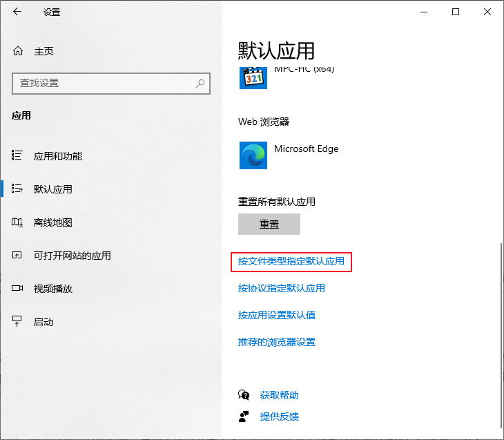Click the 离线地图 map icon
The height and width of the screenshot is (440, 504).
tap(17, 222)
